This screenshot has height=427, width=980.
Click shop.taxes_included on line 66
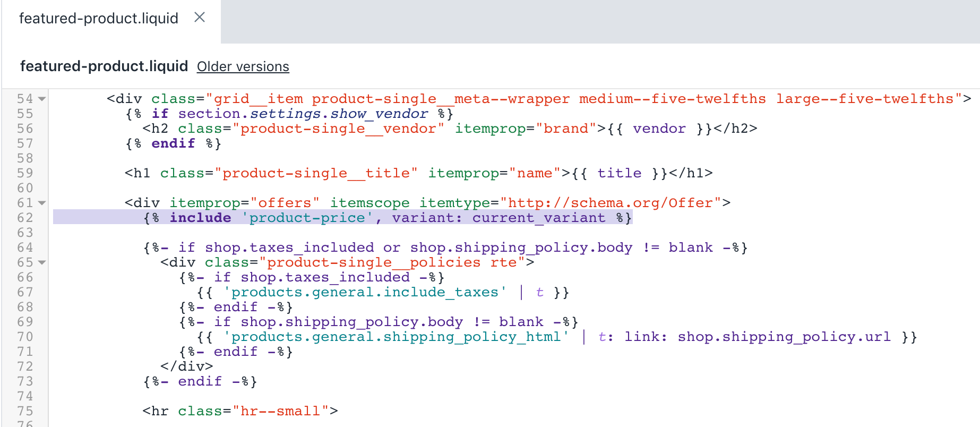pyautogui.click(x=325, y=277)
